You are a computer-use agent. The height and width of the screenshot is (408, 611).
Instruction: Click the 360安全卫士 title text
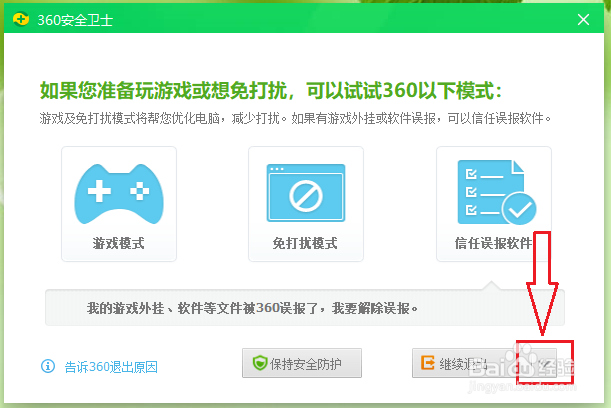pos(75,20)
